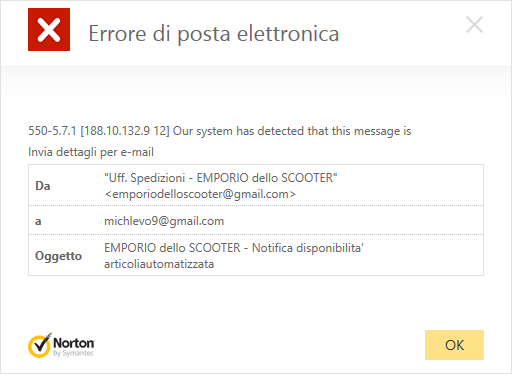This screenshot has height=378, width=512.
Task: Select the Errore di posta elettronica title
Action: click(214, 34)
